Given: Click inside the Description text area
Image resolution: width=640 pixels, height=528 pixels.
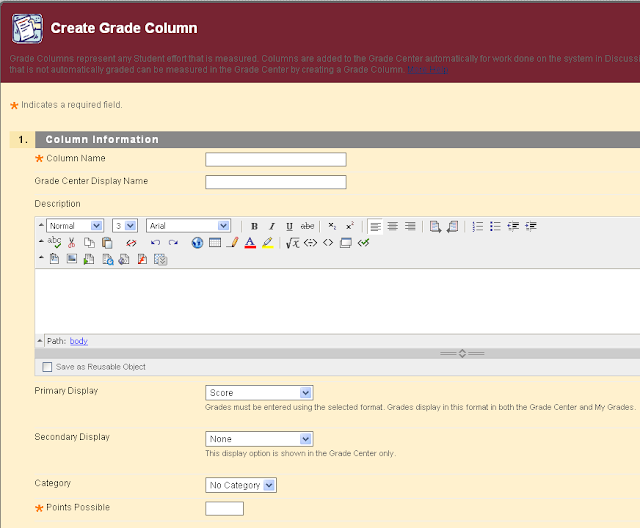Looking at the screenshot, I should 337,301.
